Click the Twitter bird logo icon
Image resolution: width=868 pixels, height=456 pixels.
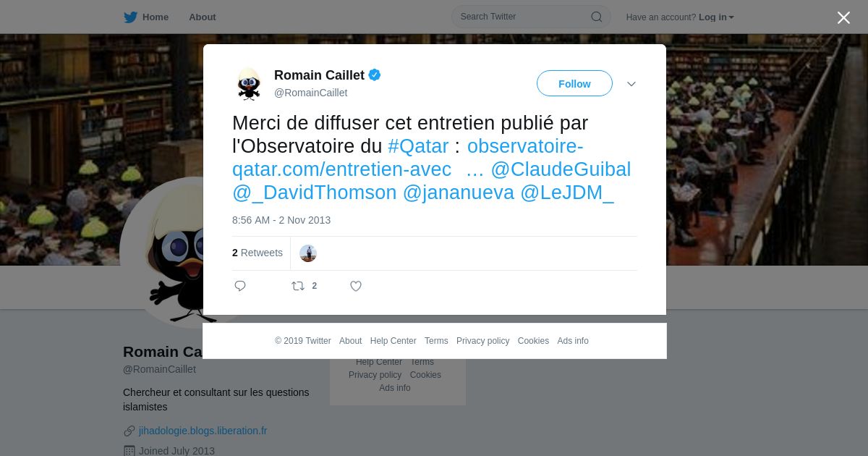[x=130, y=17]
